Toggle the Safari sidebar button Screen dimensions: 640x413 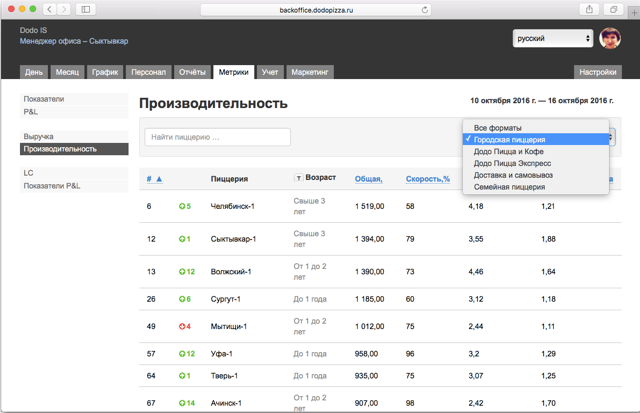(x=86, y=9)
